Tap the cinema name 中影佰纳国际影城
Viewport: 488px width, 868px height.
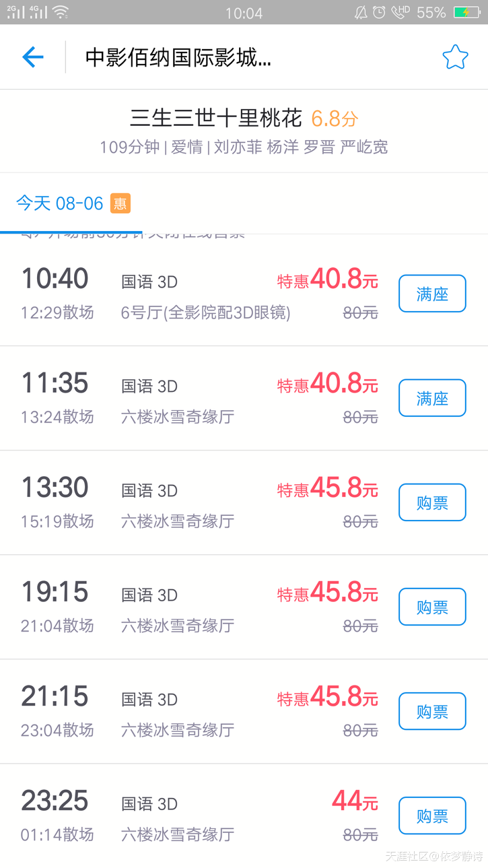tap(178, 58)
